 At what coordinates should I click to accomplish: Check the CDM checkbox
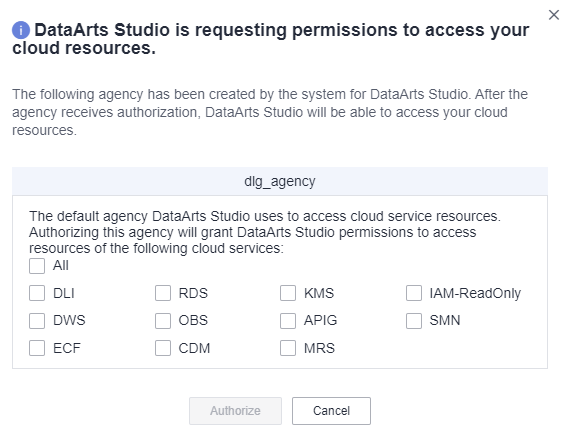tap(163, 348)
